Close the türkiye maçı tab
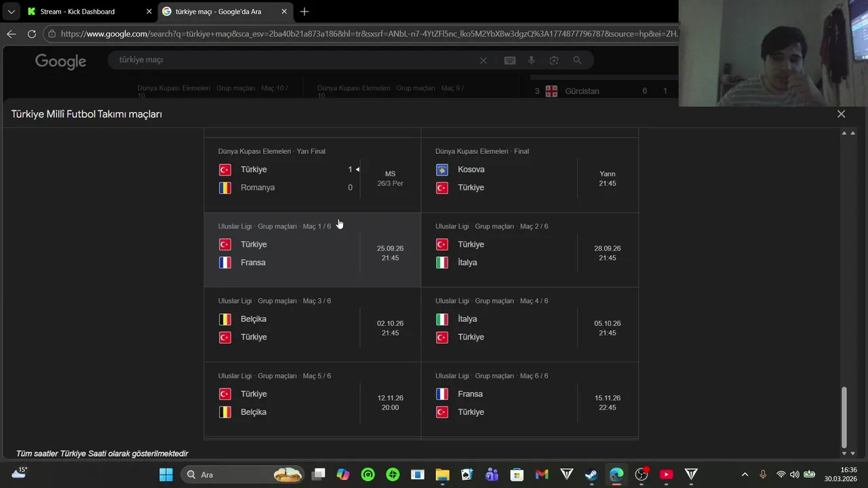Viewport: 868px width, 488px height. pos(285,12)
